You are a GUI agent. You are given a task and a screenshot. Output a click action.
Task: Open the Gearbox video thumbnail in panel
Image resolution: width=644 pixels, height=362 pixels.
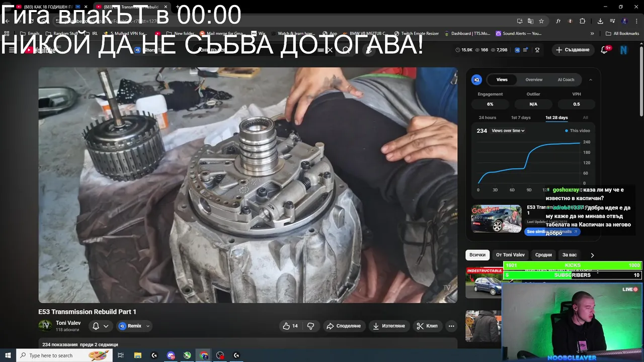tap(496, 218)
